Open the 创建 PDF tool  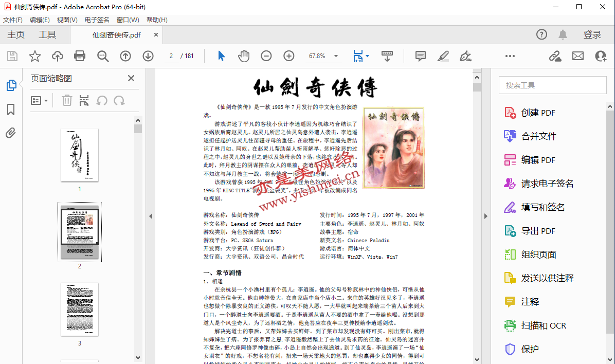(x=530, y=113)
